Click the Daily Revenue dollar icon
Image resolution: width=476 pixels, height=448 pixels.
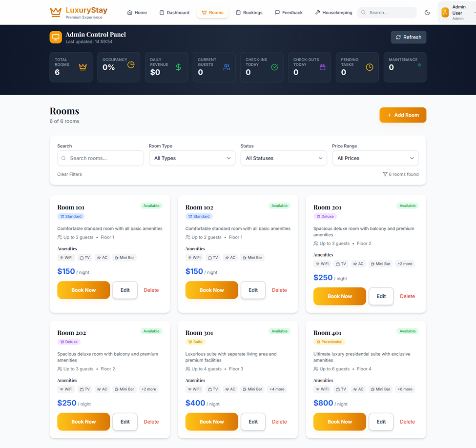[x=178, y=67]
